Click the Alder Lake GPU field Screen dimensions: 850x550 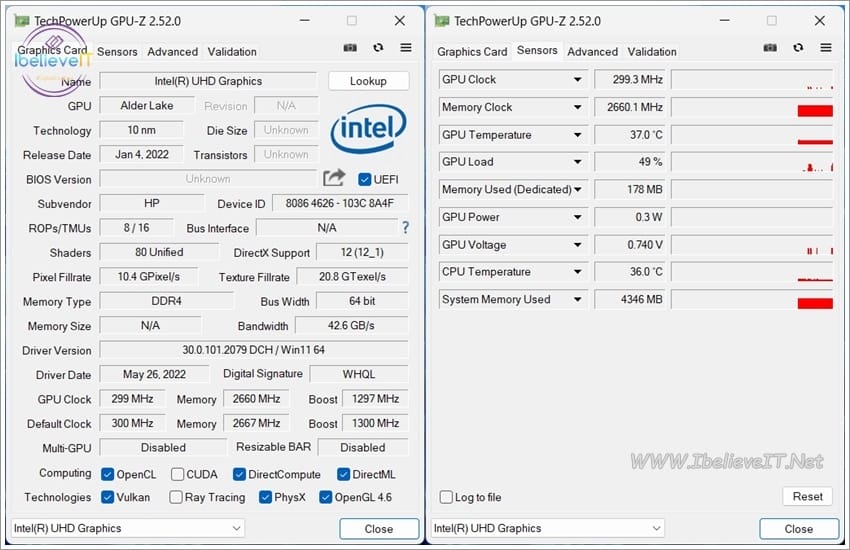click(x=147, y=106)
